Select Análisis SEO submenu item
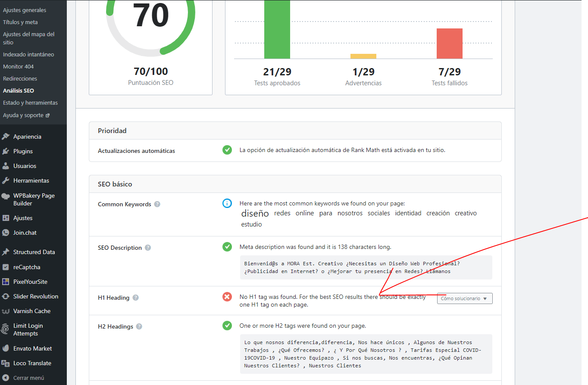The width and height of the screenshot is (588, 385). pyautogui.click(x=19, y=90)
